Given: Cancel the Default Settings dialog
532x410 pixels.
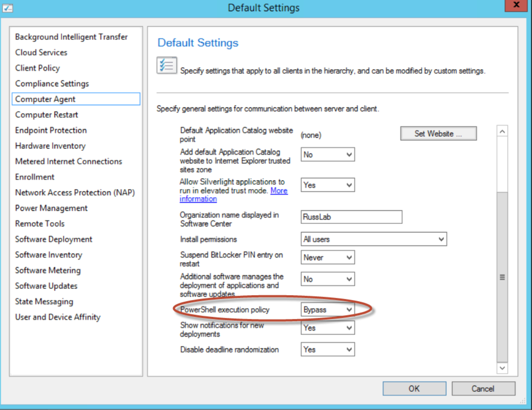Looking at the screenshot, I should point(483,389).
